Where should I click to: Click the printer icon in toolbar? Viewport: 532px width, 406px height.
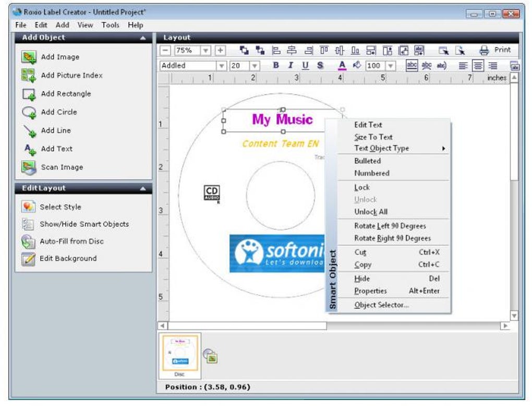tap(484, 50)
